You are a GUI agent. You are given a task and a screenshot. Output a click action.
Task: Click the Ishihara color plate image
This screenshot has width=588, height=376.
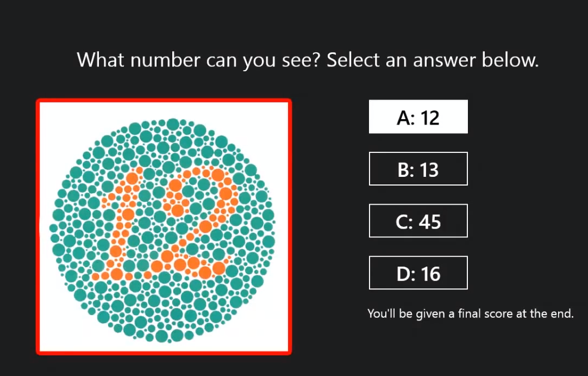tap(164, 227)
